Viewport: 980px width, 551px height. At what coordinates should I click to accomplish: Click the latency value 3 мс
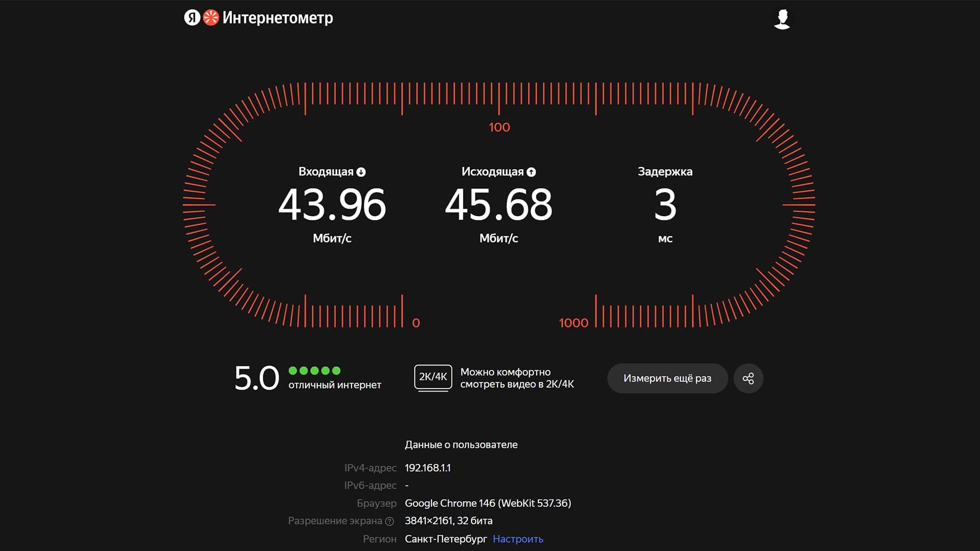[x=665, y=205]
